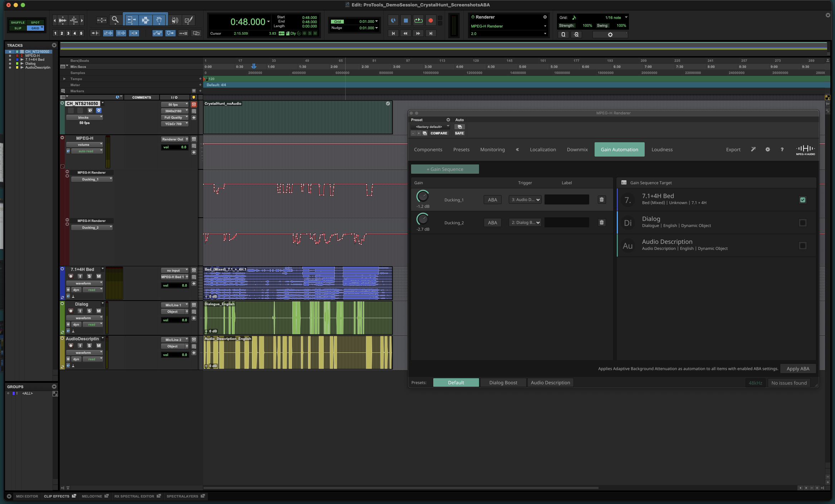Select the Zoomer magnifier tool

115,20
